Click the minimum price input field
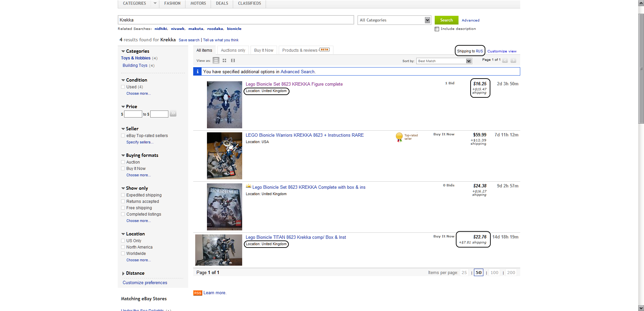The image size is (644, 311). [x=133, y=114]
